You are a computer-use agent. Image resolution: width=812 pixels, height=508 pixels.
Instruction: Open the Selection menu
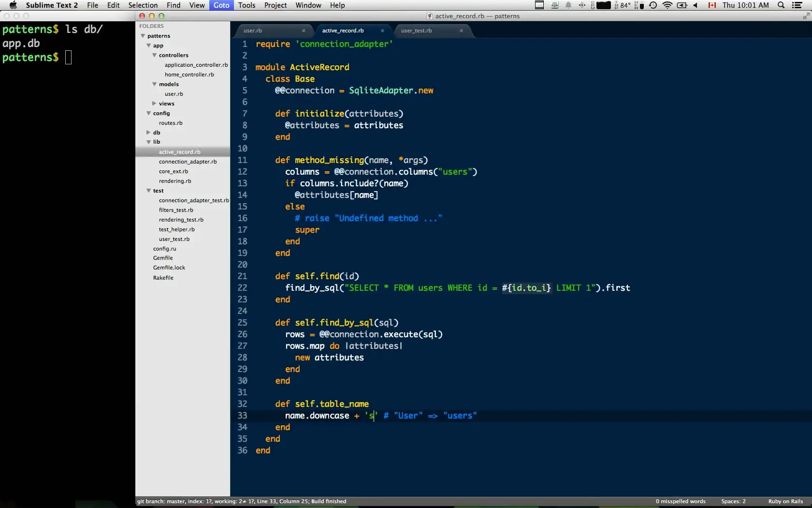click(143, 5)
